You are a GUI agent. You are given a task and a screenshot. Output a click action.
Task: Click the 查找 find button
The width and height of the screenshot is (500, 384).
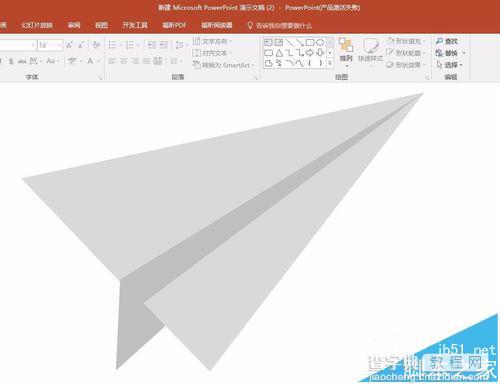[x=447, y=41]
